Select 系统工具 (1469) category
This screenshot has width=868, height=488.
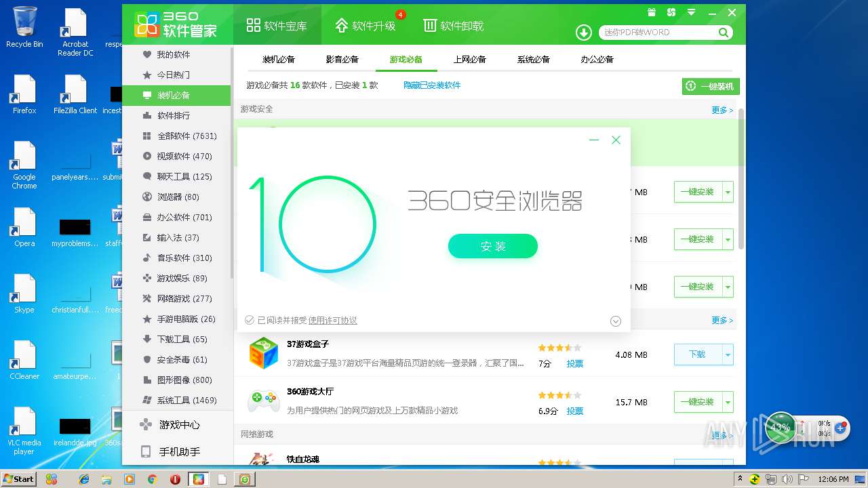(x=176, y=400)
